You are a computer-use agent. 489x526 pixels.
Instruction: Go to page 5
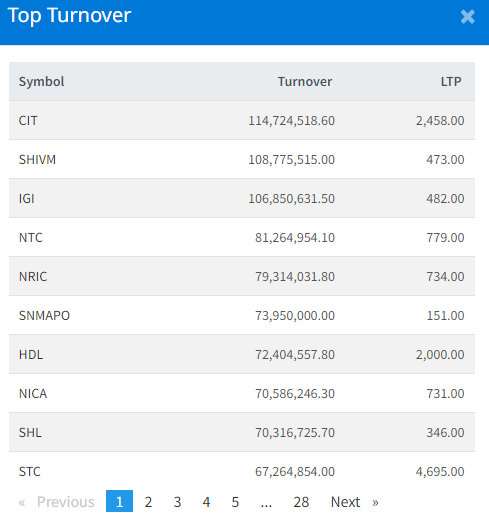pos(235,502)
